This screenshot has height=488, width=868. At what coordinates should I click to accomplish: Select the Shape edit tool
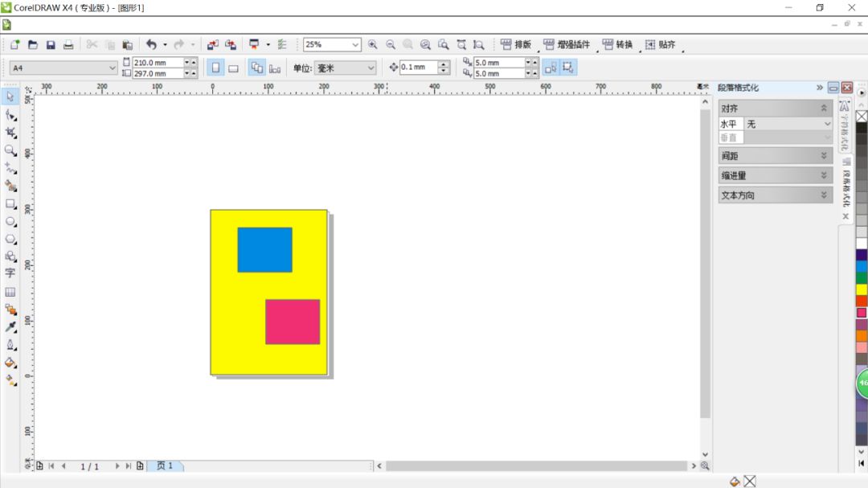(10, 115)
